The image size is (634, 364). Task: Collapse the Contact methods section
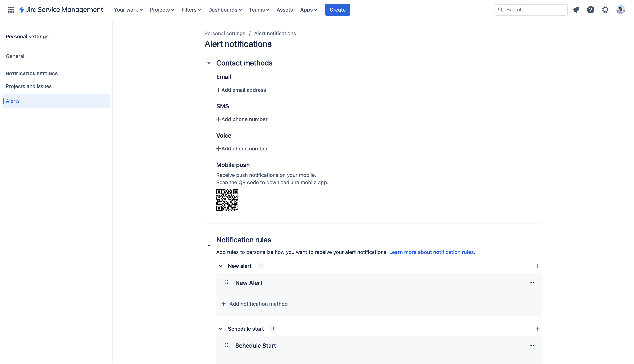click(209, 63)
